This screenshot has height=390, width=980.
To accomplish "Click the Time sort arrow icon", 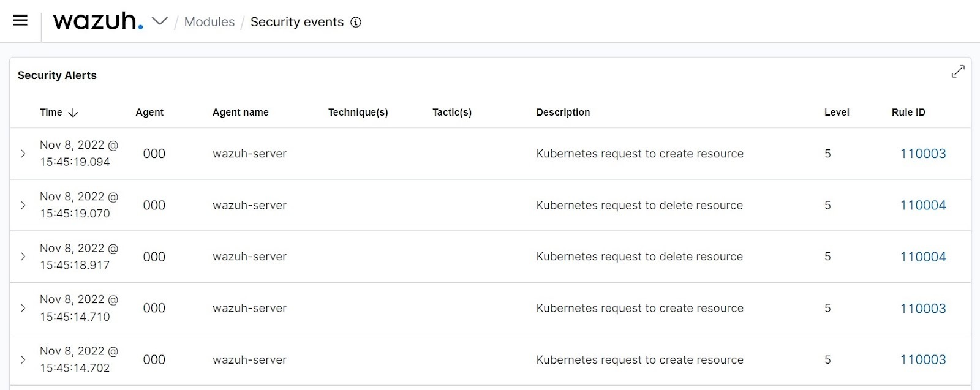I will (73, 113).
